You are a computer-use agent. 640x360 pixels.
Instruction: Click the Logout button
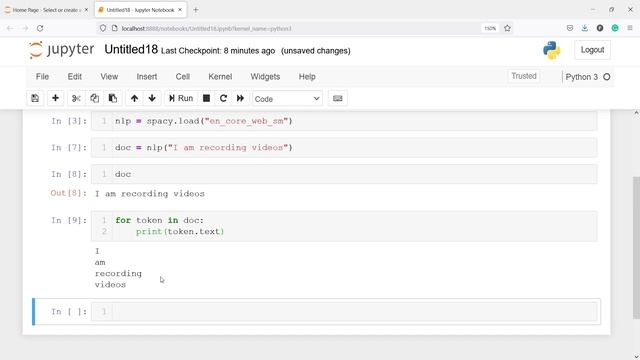[592, 50]
